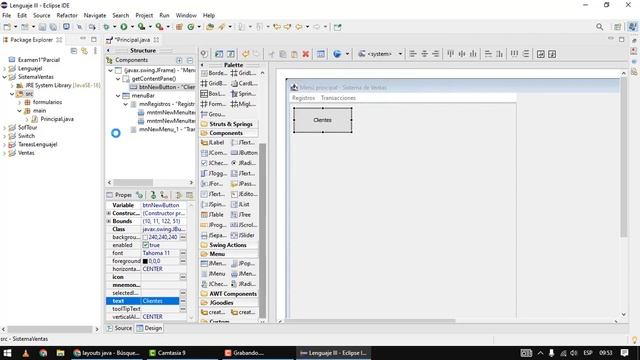Click the ellipsis button for the icon property

[183, 277]
